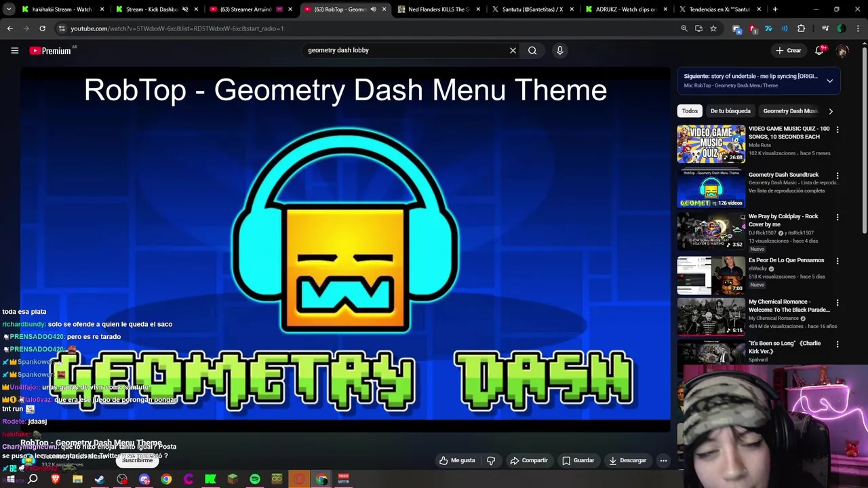Clear the YouTube search box text
This screenshot has width=868, height=488.
tap(513, 50)
